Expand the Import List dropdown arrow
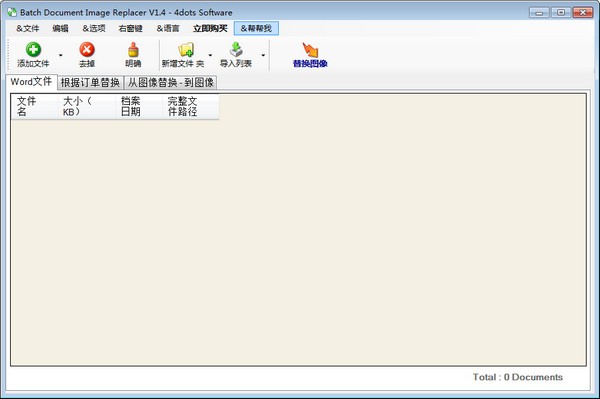 click(263, 55)
